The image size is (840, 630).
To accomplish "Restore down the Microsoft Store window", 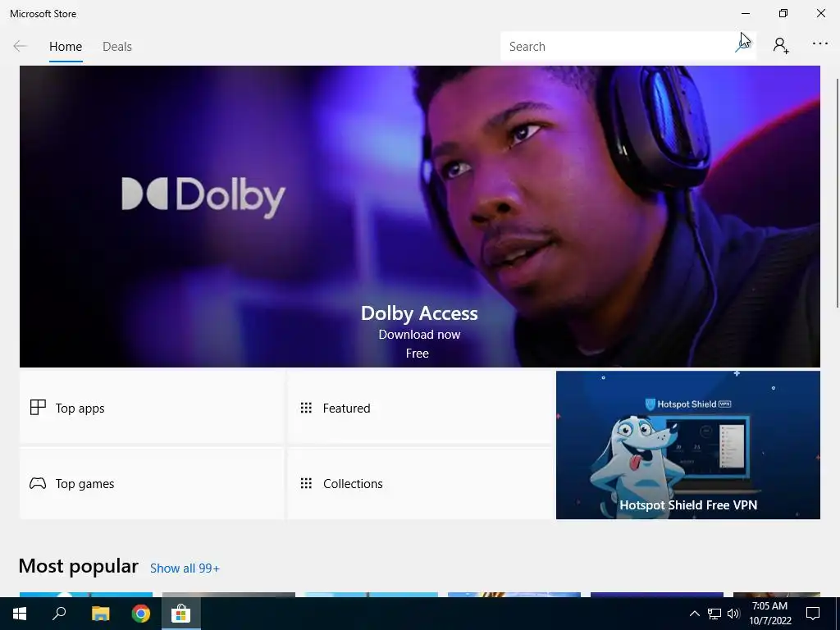I will click(783, 13).
